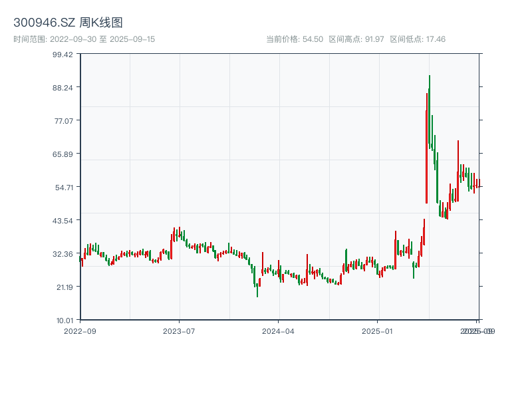This screenshot has width=532, height=399.
Task: Click the lowest green candlestick near early 2024
Action: [x=257, y=289]
